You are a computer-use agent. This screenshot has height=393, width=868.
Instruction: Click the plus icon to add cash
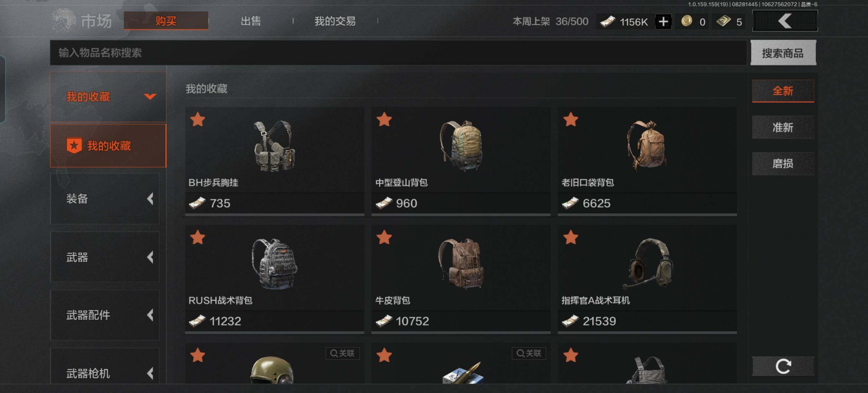click(663, 22)
